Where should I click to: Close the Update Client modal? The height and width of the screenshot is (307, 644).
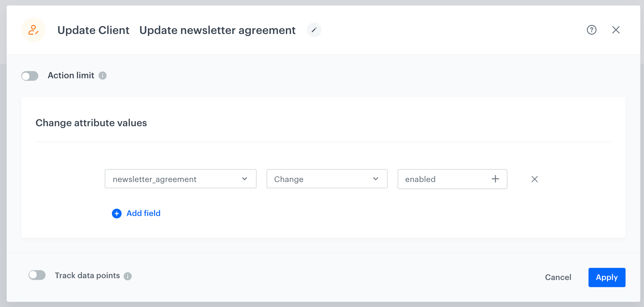(x=616, y=30)
